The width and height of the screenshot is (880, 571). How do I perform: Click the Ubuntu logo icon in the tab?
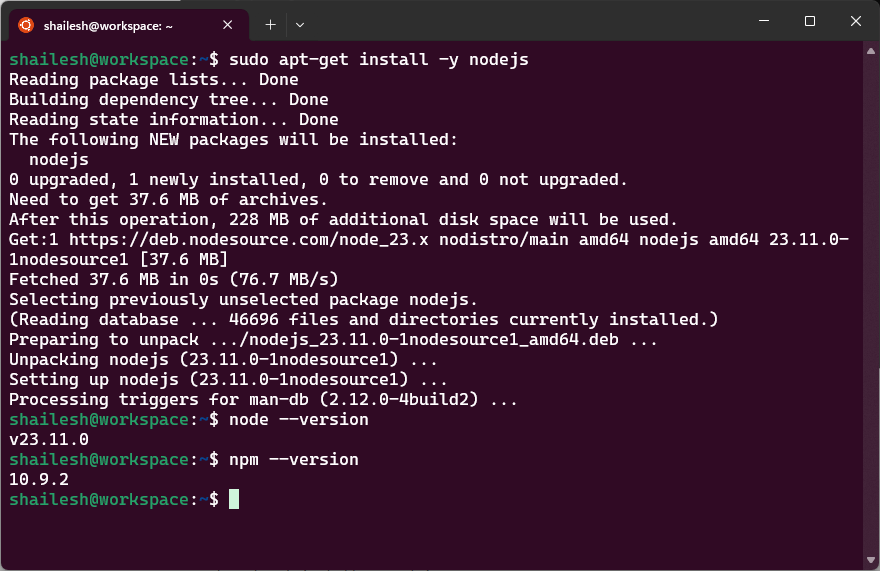(26, 25)
